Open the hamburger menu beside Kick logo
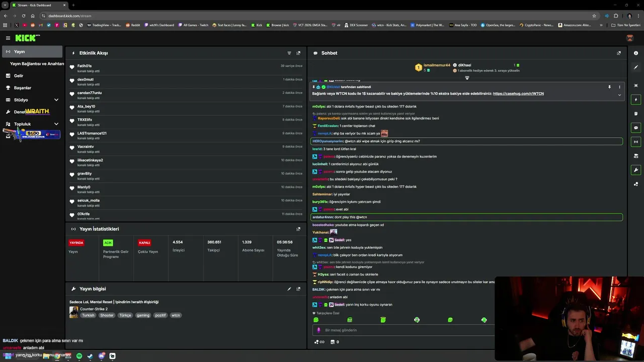644x362 pixels. (8, 38)
